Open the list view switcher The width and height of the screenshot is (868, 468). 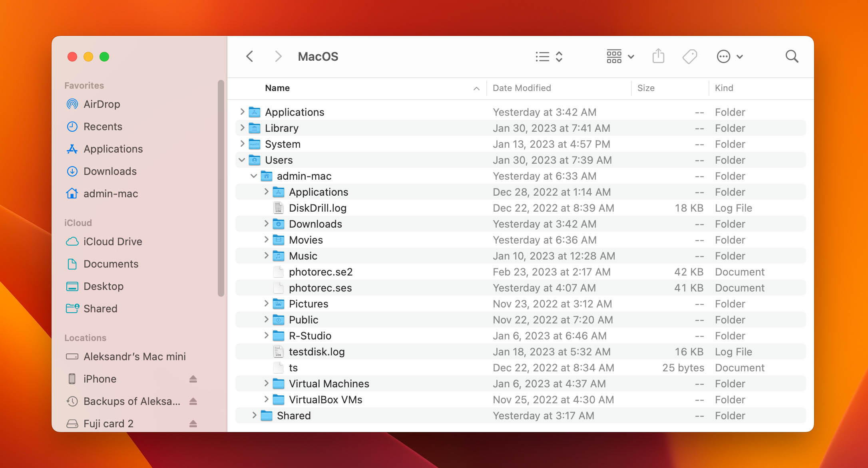pos(549,57)
